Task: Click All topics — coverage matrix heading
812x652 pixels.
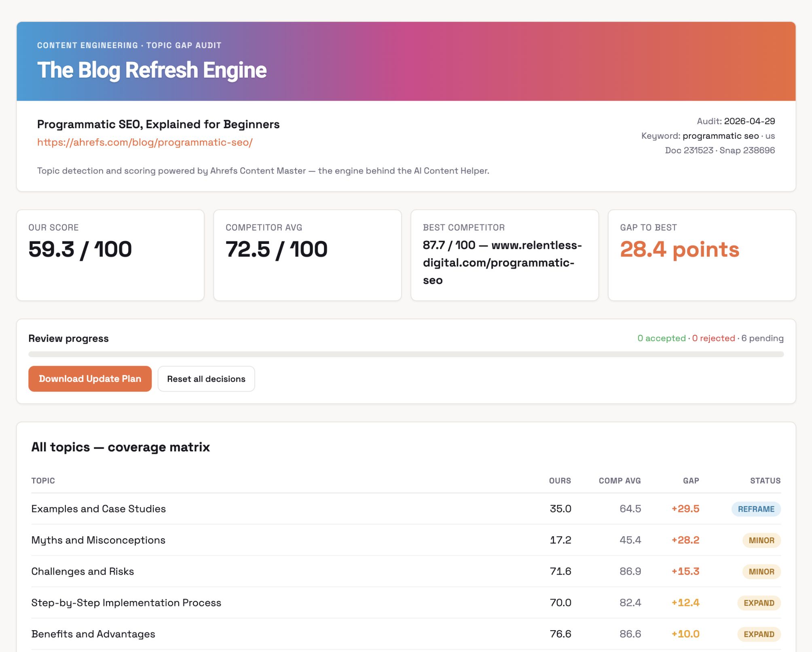Action: pos(121,447)
